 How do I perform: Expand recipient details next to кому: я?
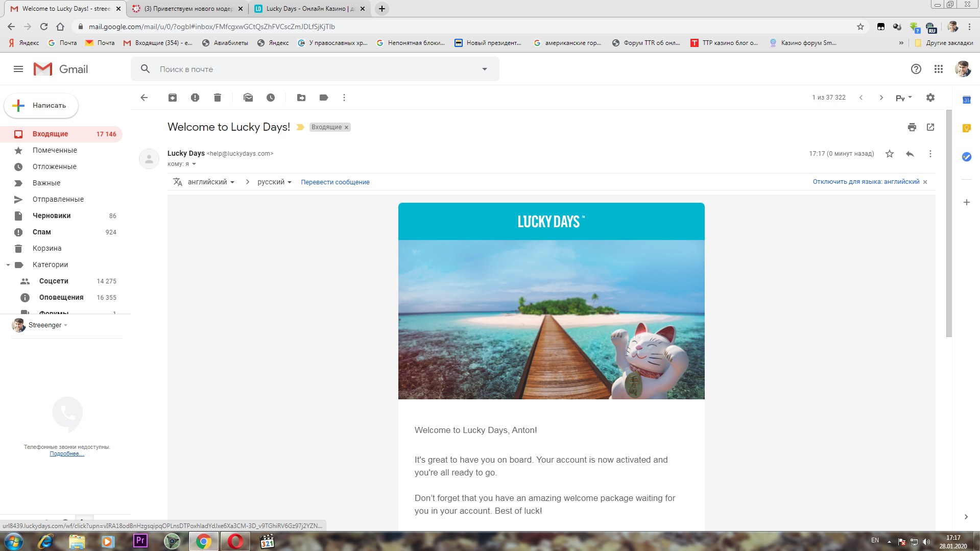coord(194,164)
